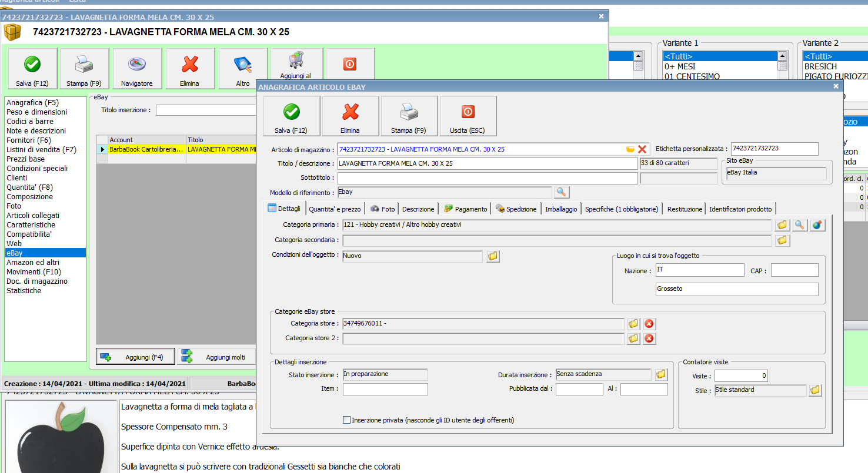Click the scroll-up arrow of Variante 1 list

point(782,56)
